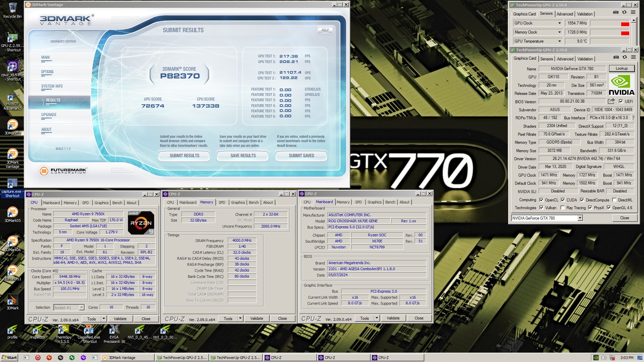Click the SUBMIT RESULTS button
Screen dimensions: 644x362
(x=184, y=156)
